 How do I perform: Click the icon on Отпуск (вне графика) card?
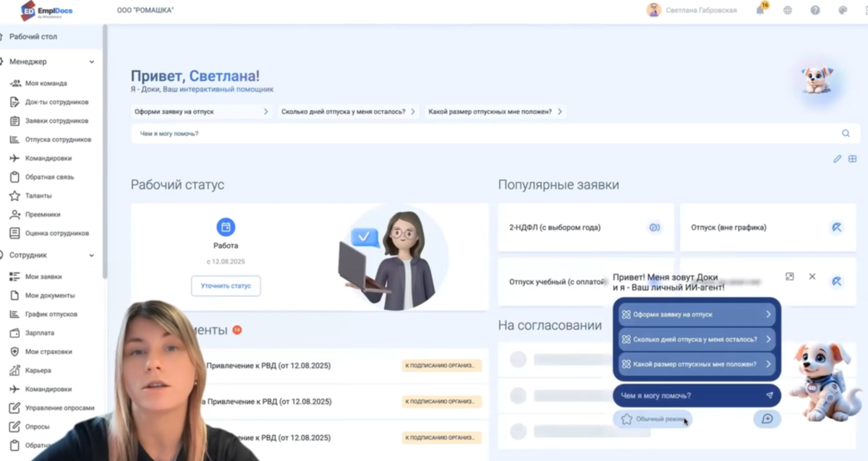tap(837, 228)
